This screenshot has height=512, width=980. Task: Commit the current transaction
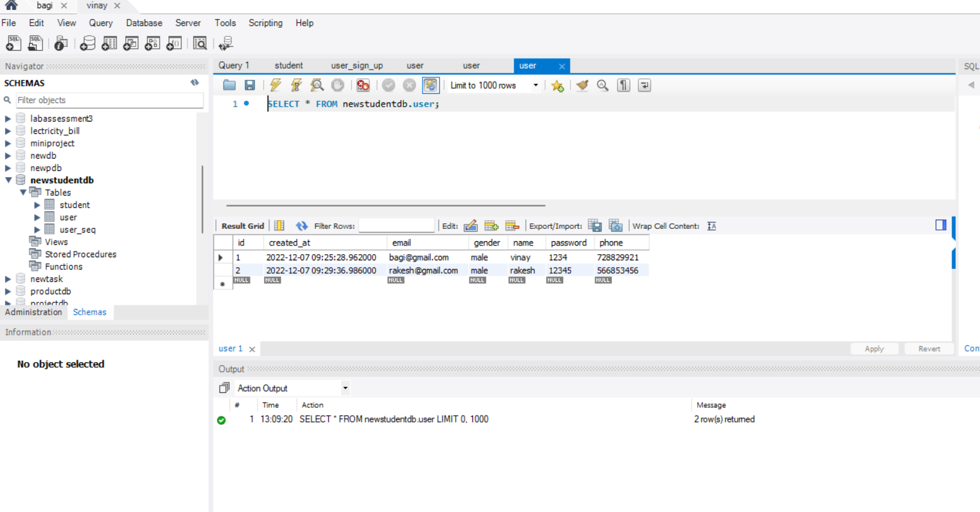[x=389, y=85]
